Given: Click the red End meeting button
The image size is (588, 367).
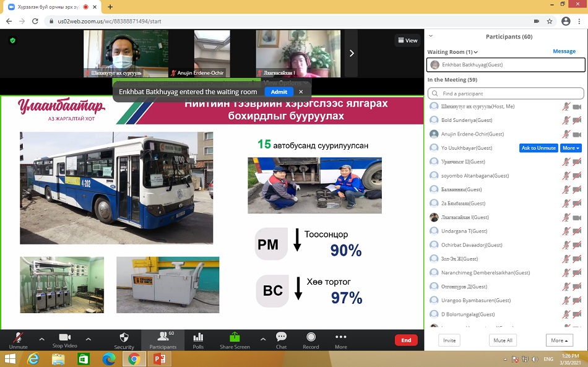Looking at the screenshot, I should pyautogui.click(x=406, y=340).
